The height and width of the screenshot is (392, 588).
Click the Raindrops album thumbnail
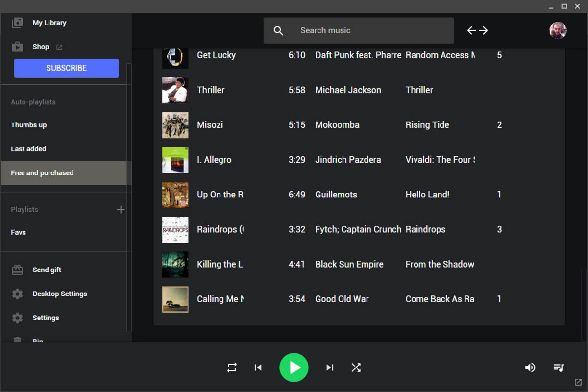coord(175,229)
